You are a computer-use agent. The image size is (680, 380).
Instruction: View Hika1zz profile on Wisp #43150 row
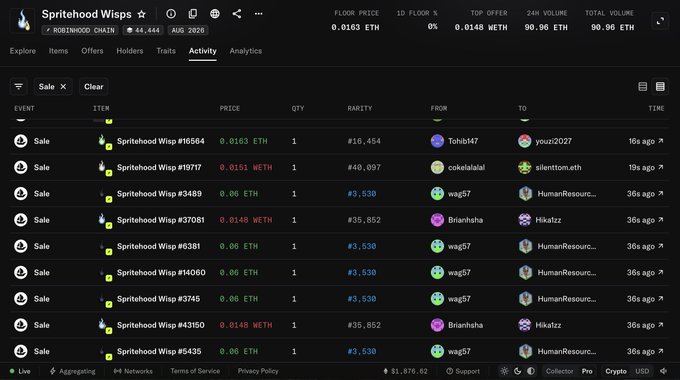(x=539, y=325)
